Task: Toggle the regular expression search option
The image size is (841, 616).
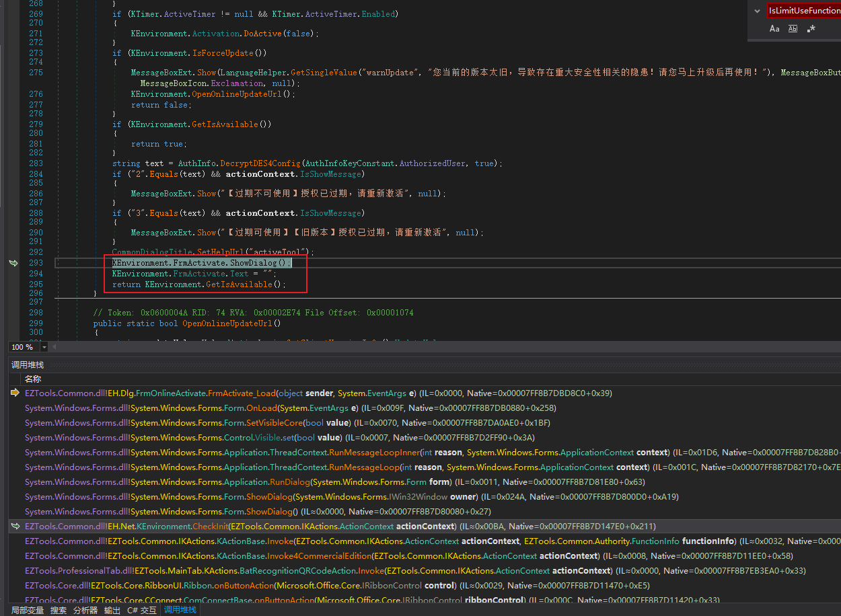Action: pyautogui.click(x=811, y=29)
